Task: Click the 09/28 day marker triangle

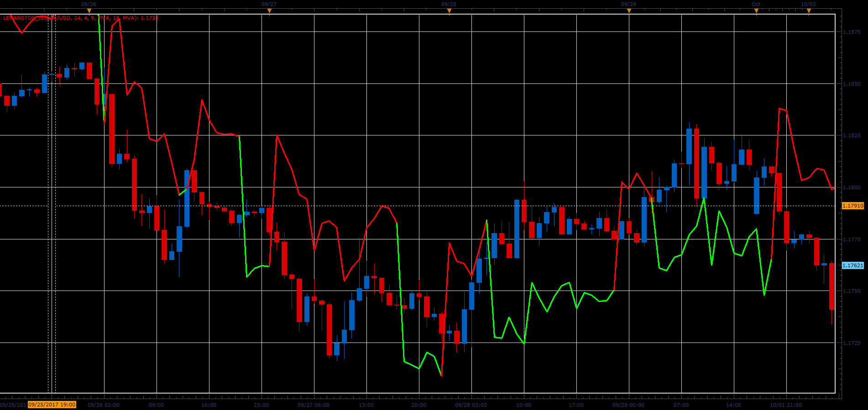Action: (x=449, y=11)
